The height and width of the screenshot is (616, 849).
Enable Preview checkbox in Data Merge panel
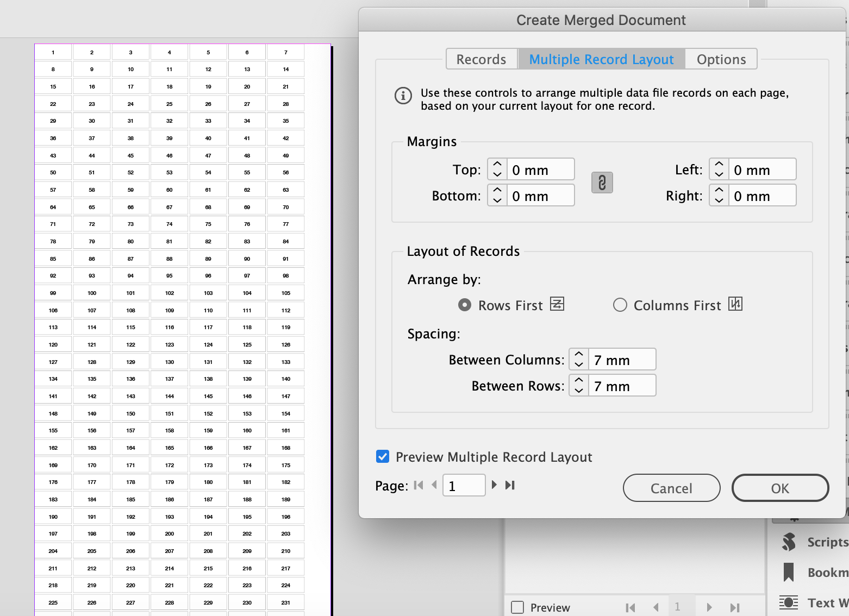pyautogui.click(x=517, y=607)
